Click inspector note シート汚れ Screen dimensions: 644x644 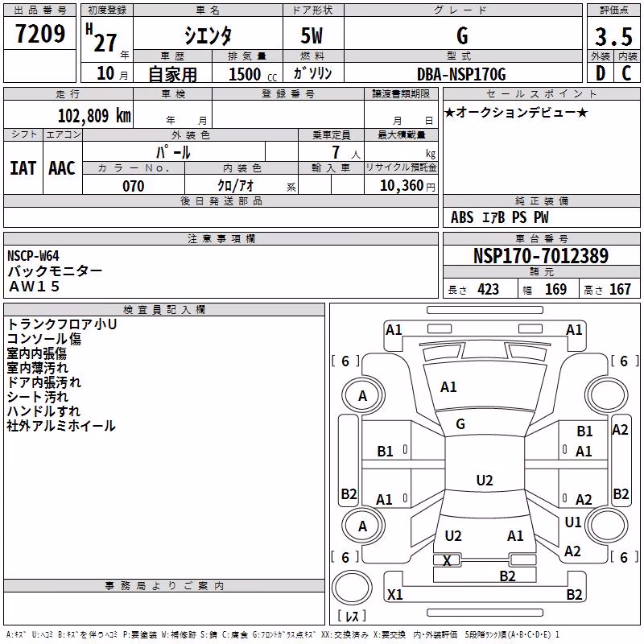pos(37,396)
